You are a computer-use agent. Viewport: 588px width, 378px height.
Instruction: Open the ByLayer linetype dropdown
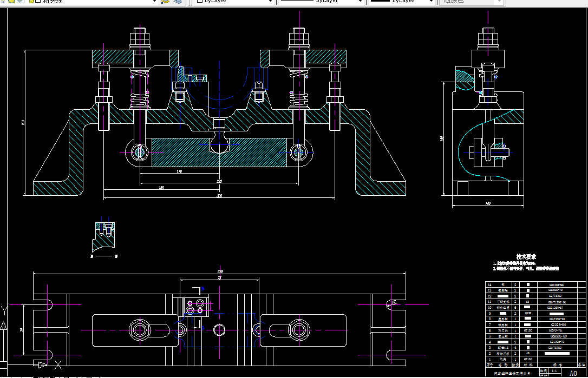[361, 2]
